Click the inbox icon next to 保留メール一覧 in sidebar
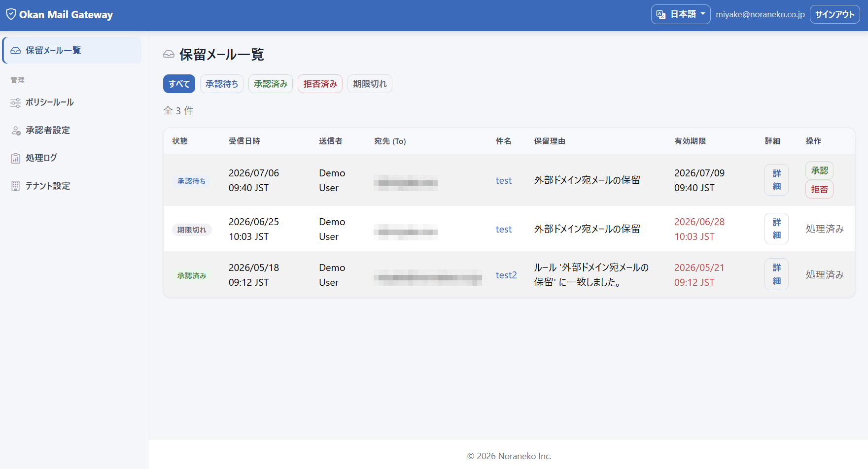Viewport: 868px width, 469px height. click(16, 50)
